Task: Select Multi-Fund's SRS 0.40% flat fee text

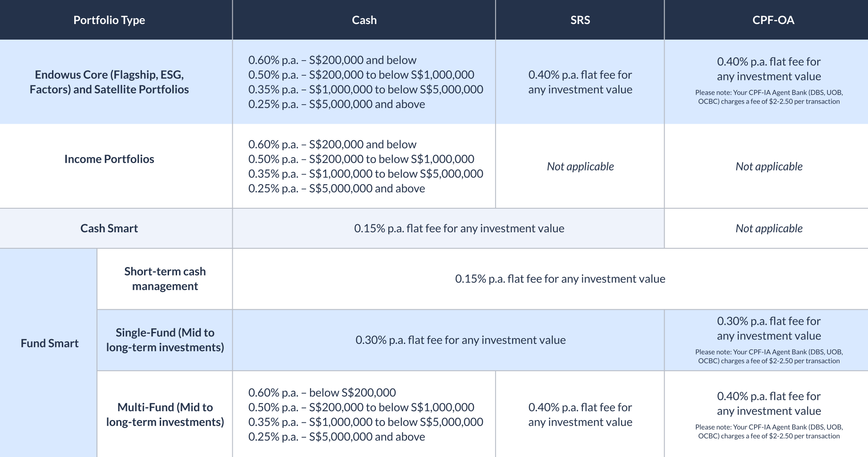Action: click(580, 414)
